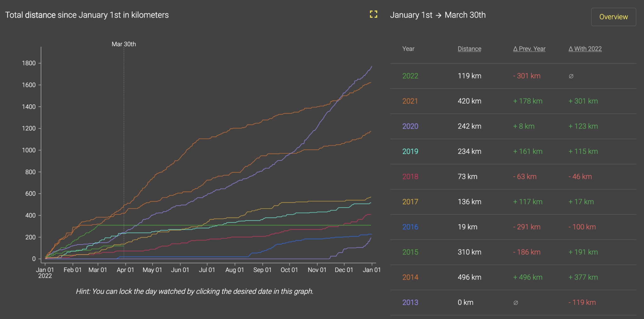Hide the 2021 line by clicking its label
Image resolution: width=644 pixels, height=319 pixels.
(x=410, y=101)
